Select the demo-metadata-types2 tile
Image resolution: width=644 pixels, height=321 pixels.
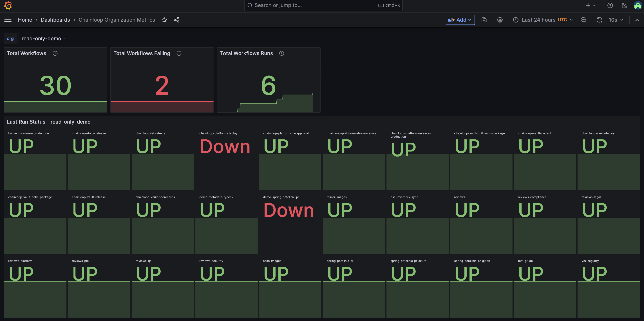pos(227,224)
